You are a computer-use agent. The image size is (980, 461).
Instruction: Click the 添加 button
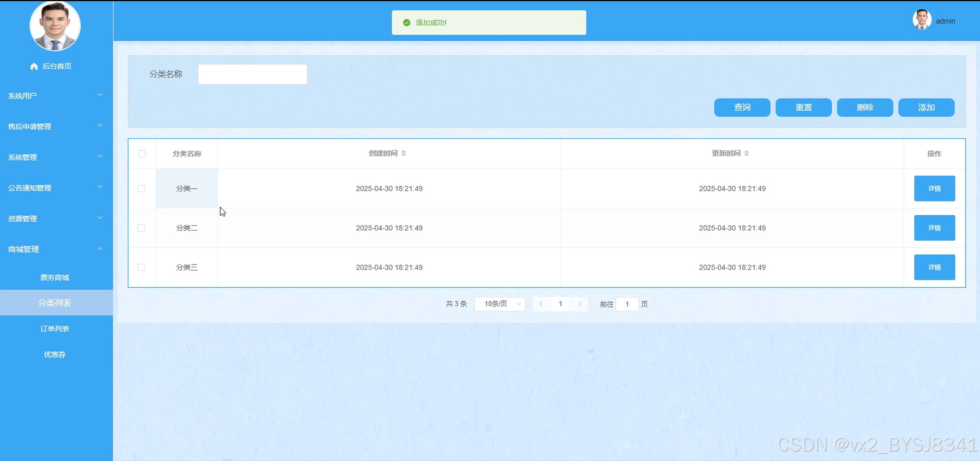926,107
